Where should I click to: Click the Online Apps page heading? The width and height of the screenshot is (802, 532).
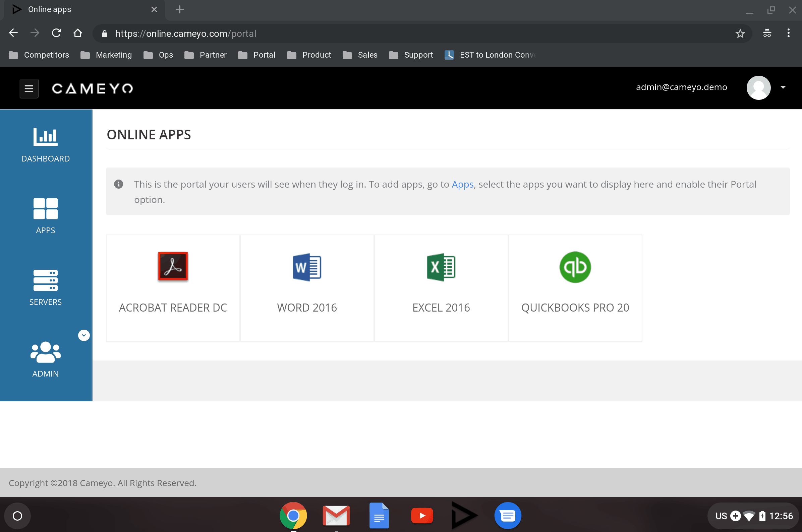pyautogui.click(x=149, y=135)
